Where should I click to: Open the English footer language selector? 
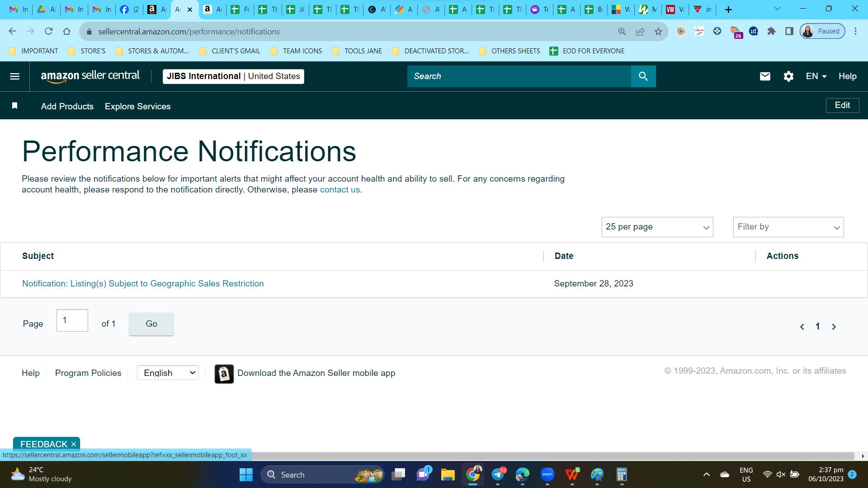tap(168, 373)
